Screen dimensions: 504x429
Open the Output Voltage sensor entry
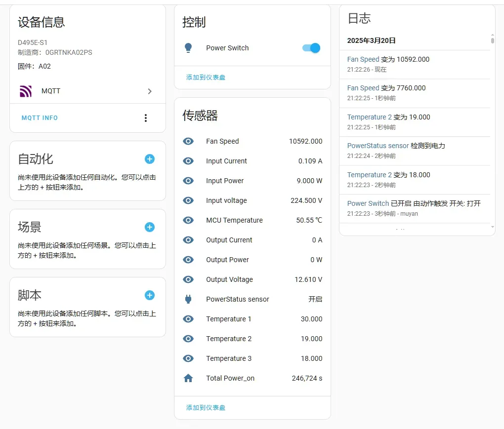[x=252, y=279]
